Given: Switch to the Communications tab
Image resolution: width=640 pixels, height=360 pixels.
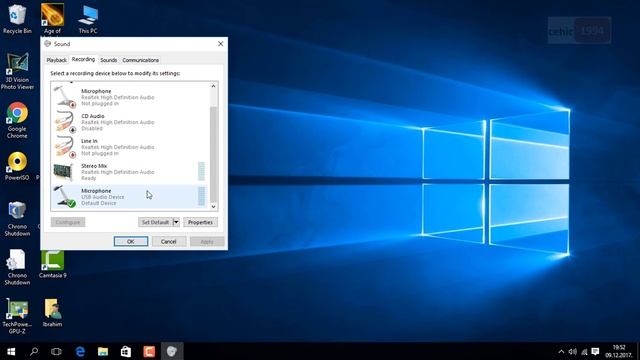Looking at the screenshot, I should pos(140,60).
